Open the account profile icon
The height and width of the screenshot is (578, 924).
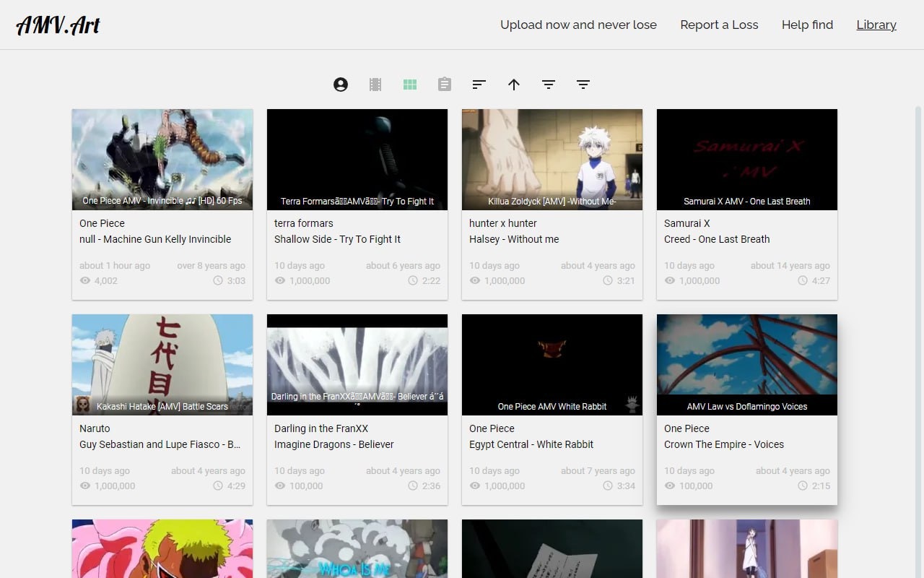[341, 85]
